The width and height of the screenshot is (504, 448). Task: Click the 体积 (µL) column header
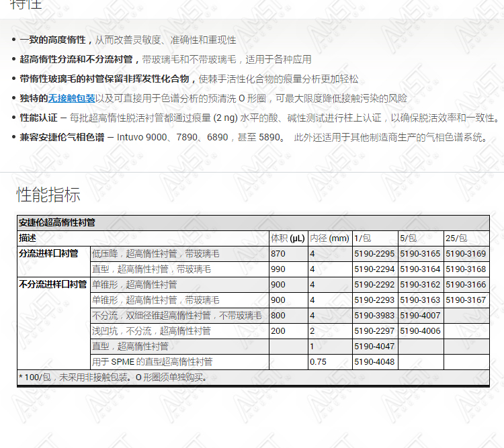[x=288, y=238]
